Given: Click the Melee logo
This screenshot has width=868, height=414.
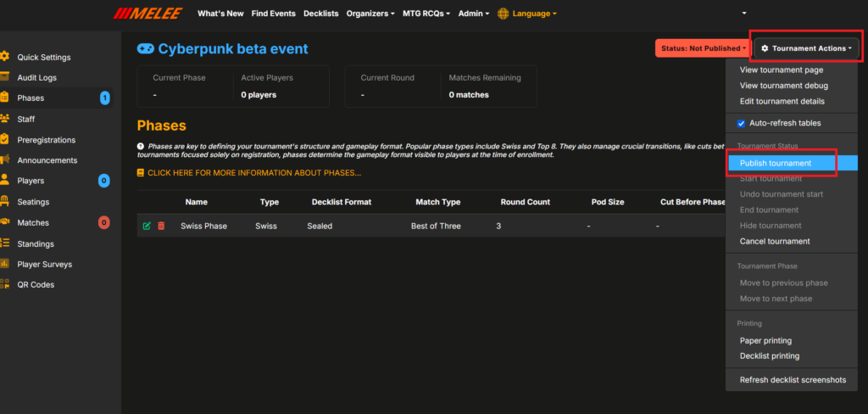Looking at the screenshot, I should click(147, 14).
